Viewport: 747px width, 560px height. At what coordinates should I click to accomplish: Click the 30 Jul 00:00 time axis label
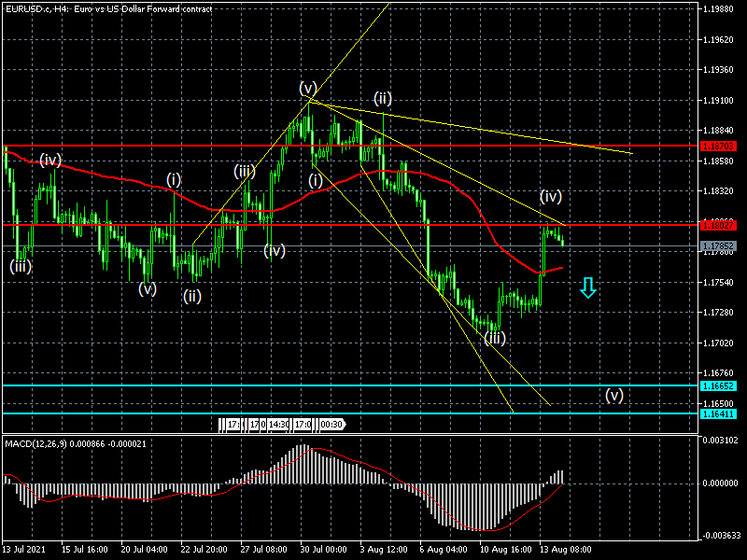point(323,552)
